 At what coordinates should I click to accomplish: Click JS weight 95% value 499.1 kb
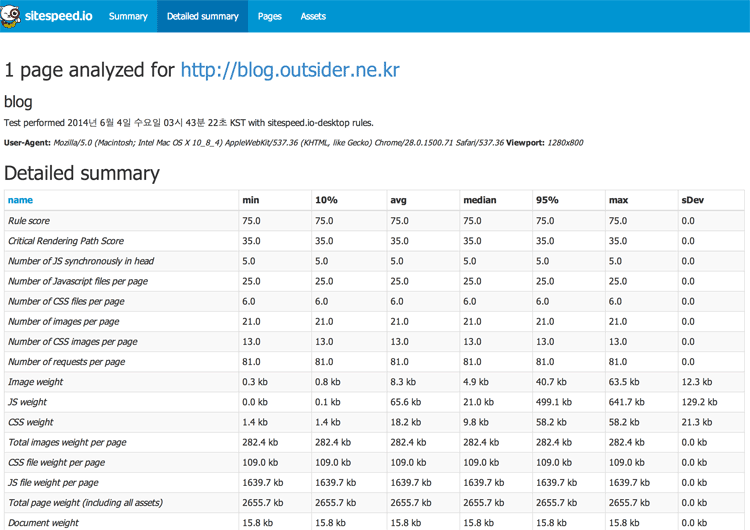click(x=553, y=401)
